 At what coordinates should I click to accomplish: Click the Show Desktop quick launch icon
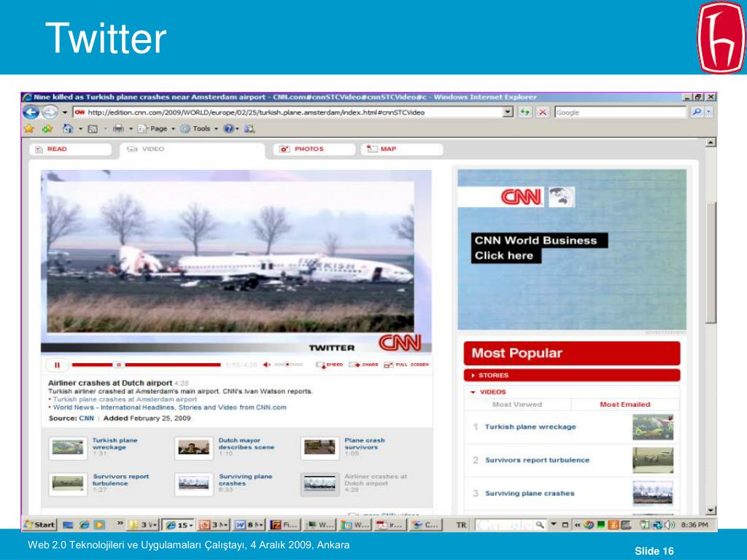68,525
